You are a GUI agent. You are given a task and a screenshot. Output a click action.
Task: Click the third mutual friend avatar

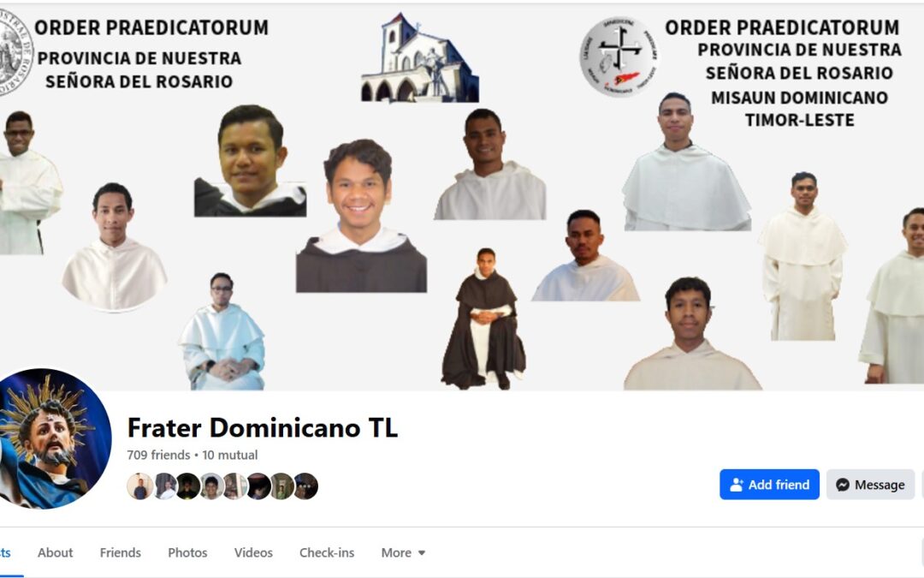[x=188, y=486]
